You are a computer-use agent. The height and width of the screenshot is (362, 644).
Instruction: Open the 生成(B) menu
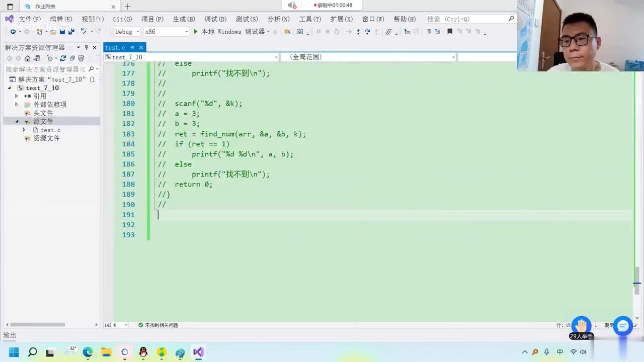click(184, 19)
